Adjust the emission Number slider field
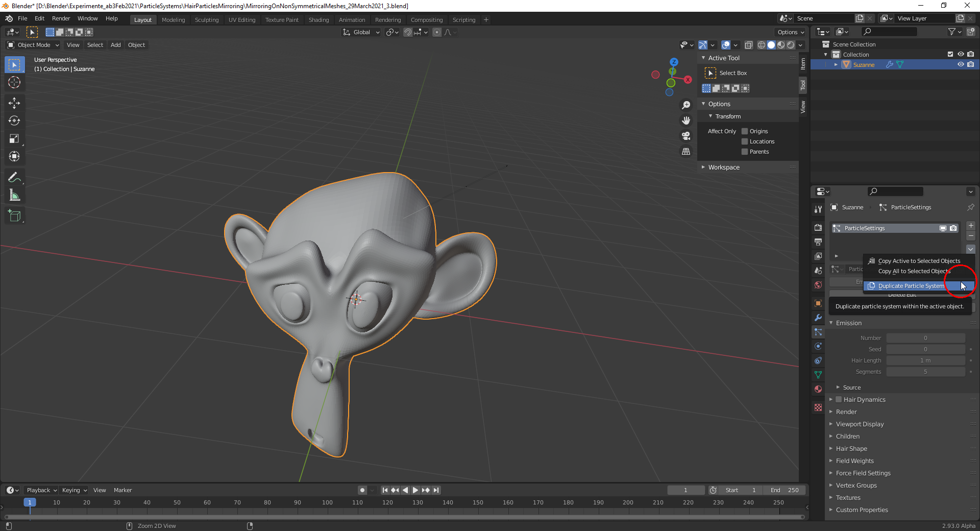Image resolution: width=980 pixels, height=531 pixels. pyautogui.click(x=925, y=338)
